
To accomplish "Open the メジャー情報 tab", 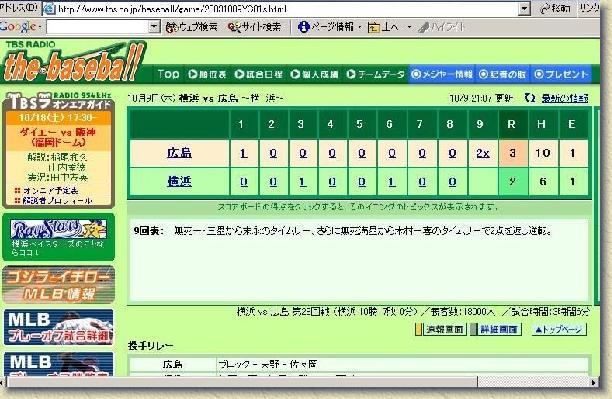I will click(x=442, y=74).
